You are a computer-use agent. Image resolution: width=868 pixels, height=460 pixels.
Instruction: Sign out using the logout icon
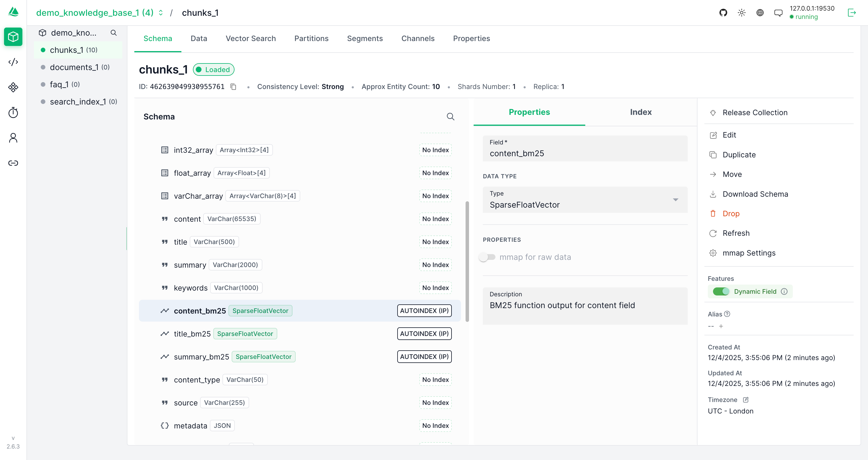coord(852,12)
